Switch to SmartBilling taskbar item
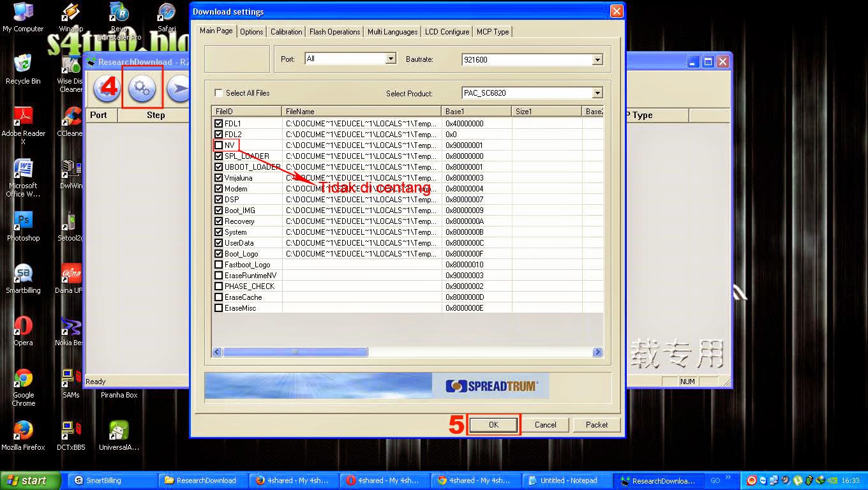 click(111, 480)
